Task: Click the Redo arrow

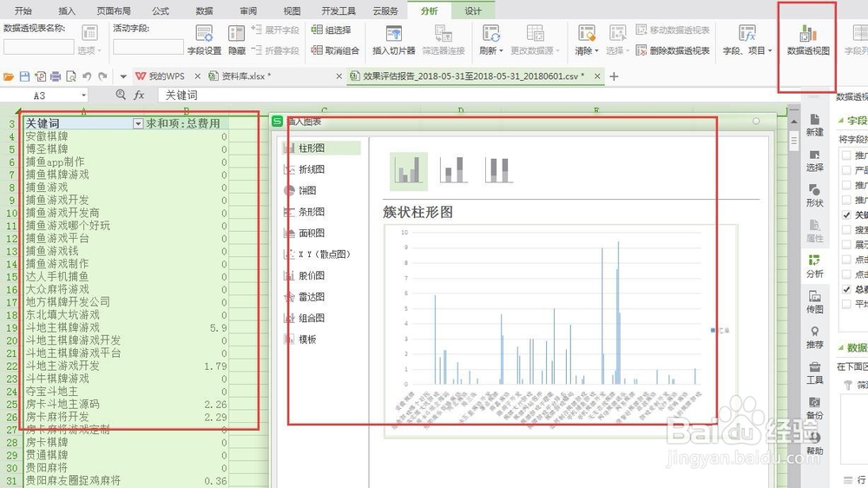Action: click(x=102, y=76)
